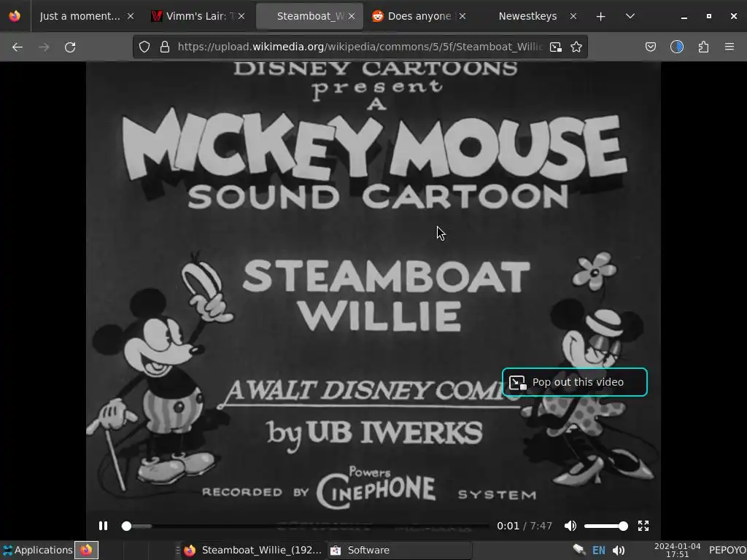Pause the Steamboat Willie video
This screenshot has width=747, height=560.
pyautogui.click(x=103, y=526)
